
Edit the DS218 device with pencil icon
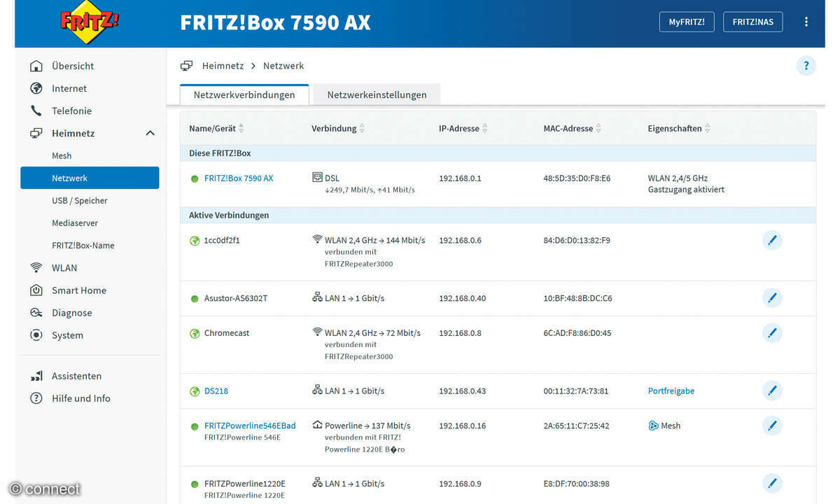coord(772,391)
